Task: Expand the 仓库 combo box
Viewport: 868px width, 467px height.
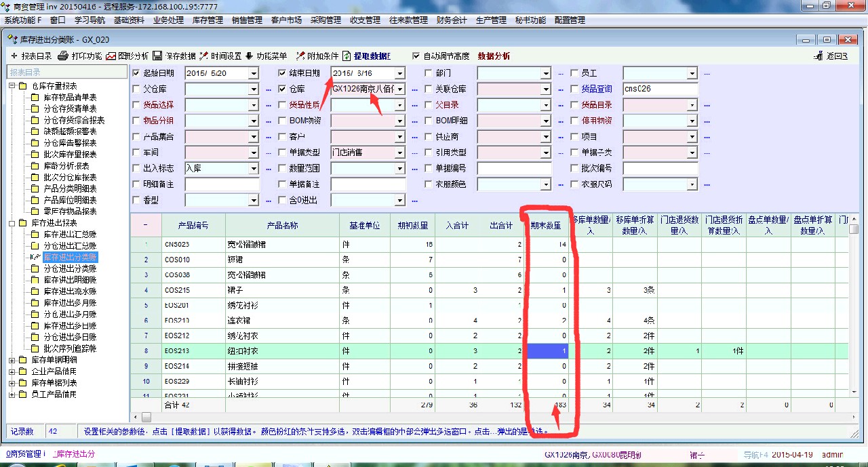Action: pos(400,89)
